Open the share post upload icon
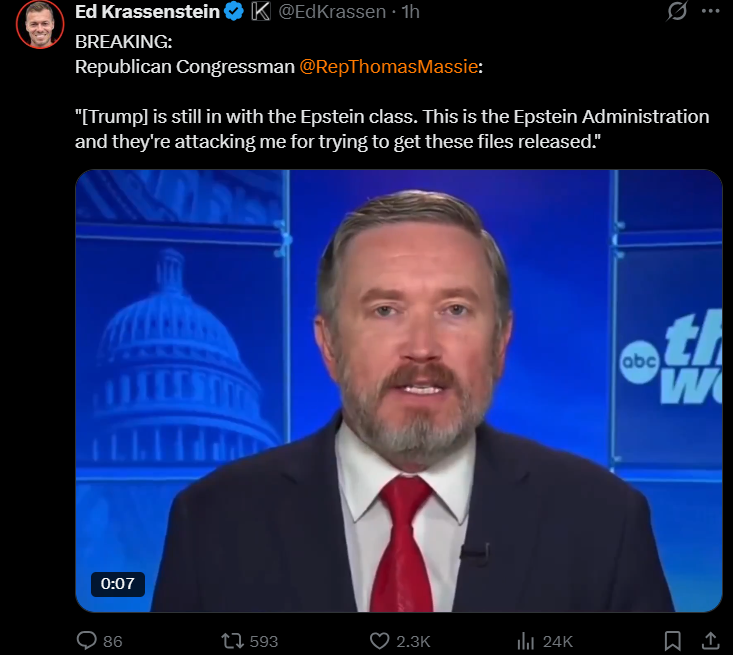 [x=710, y=641]
